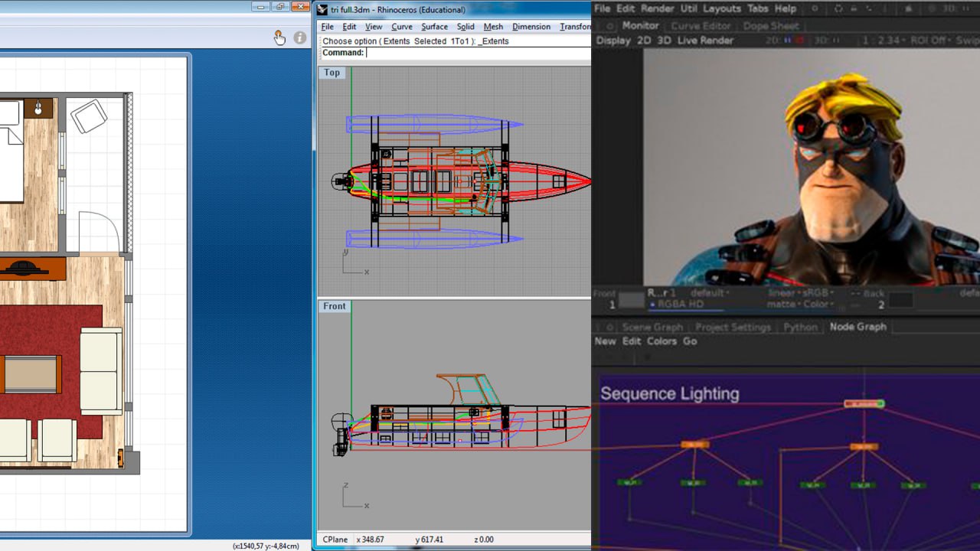This screenshot has width=980, height=551.
Task: Click the Front viewport label in Rhino
Action: [335, 306]
